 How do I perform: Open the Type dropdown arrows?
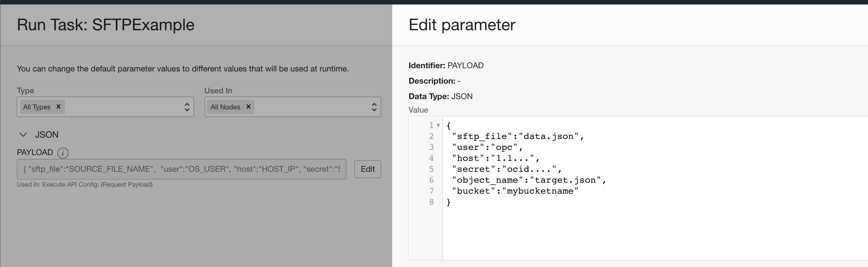tap(187, 107)
